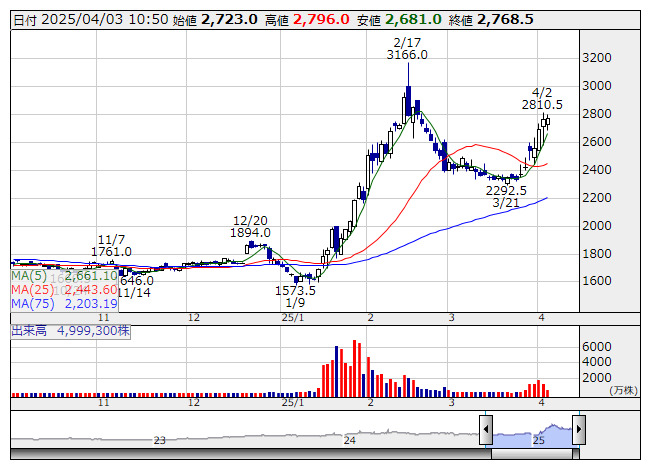
Task: Click the right range handle arrow button
Action: 579,429
